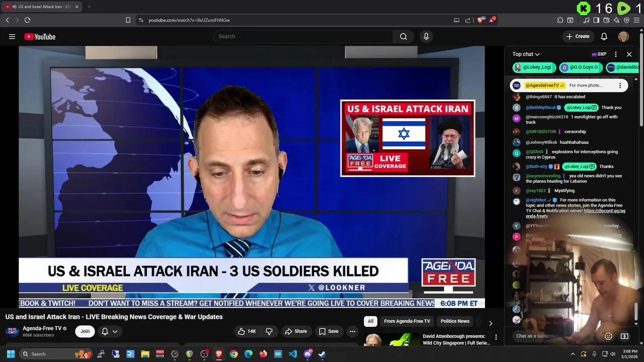This screenshot has height=362, width=644.
Task: Click the OXP badge in chat header
Action: [x=599, y=54]
